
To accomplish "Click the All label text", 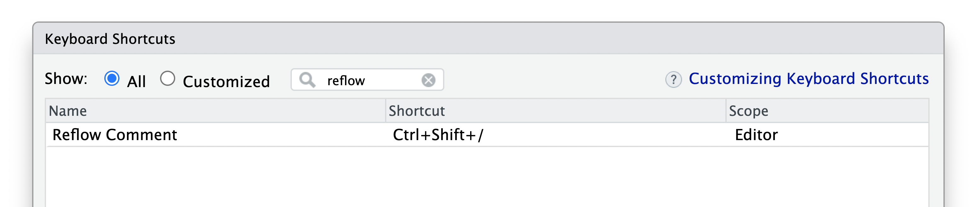I will (136, 82).
